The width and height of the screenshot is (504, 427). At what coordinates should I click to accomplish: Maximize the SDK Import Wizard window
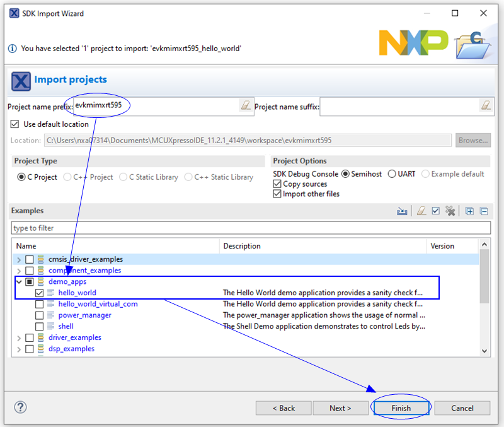tap(455, 13)
